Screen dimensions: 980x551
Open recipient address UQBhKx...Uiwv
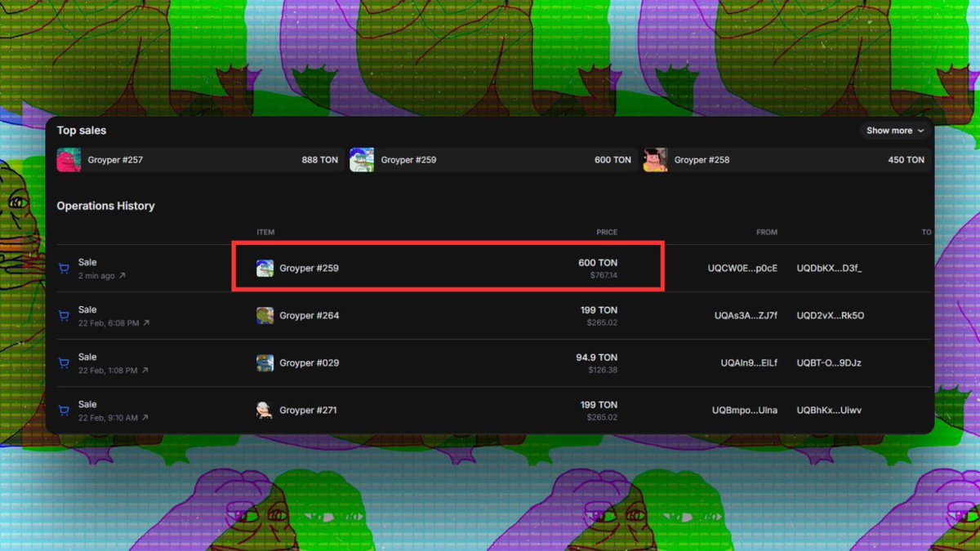coord(829,410)
